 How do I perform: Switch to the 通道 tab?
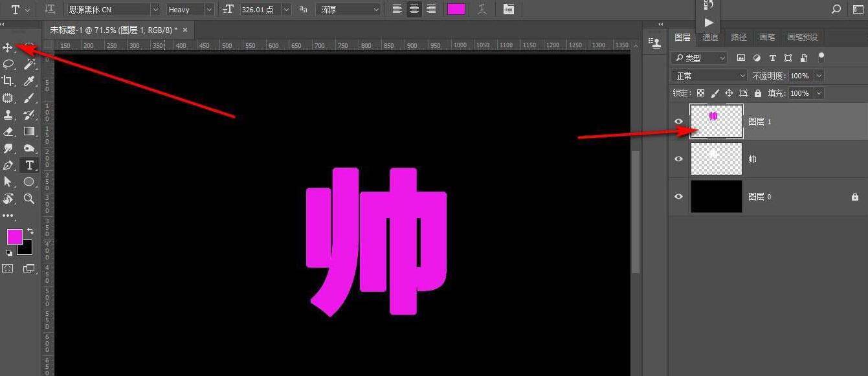click(709, 37)
